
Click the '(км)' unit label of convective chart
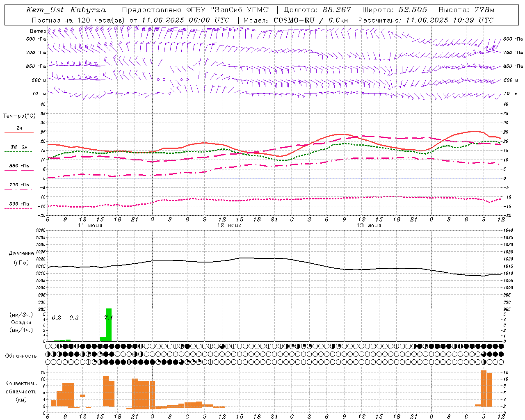(21, 399)
